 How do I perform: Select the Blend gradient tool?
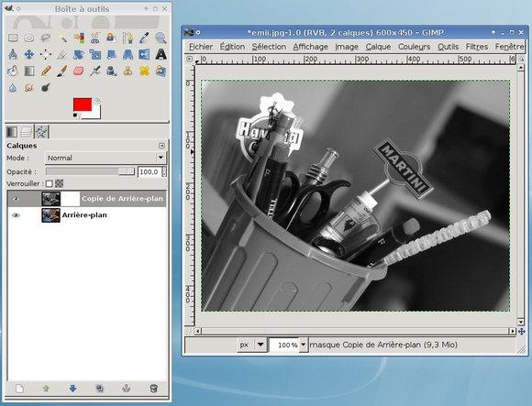tap(29, 71)
